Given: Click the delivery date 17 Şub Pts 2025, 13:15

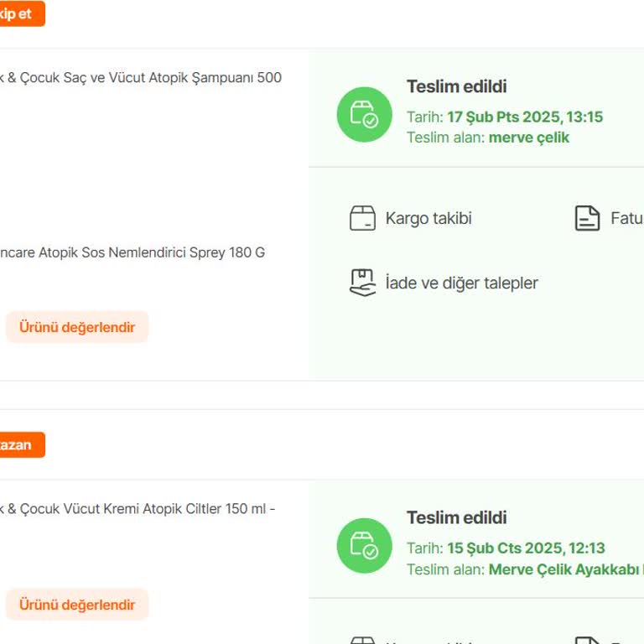Looking at the screenshot, I should 525,117.
